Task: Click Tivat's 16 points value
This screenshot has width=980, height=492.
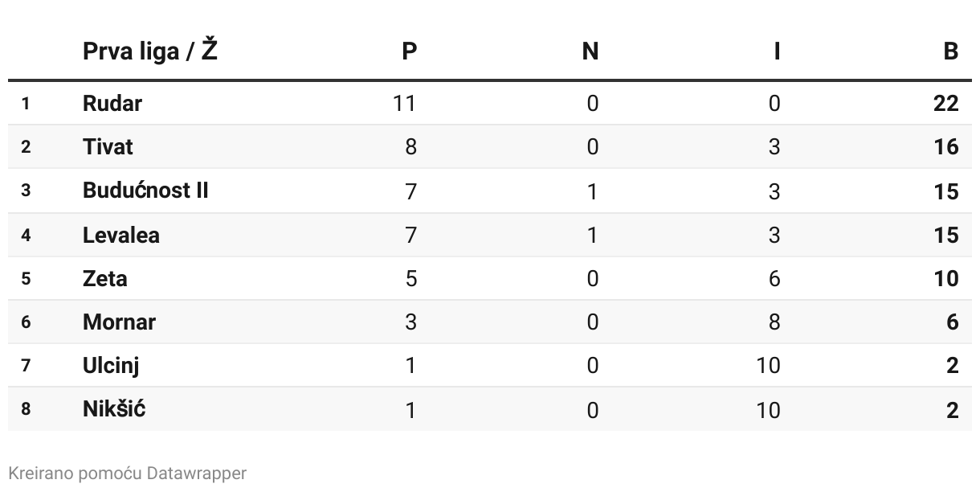Action: click(x=945, y=147)
